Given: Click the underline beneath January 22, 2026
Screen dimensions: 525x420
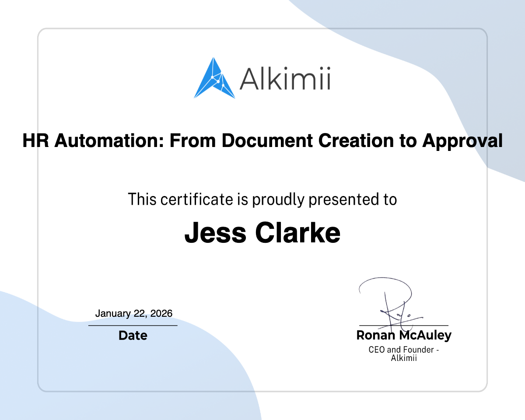Looking at the screenshot, I should click(133, 325).
